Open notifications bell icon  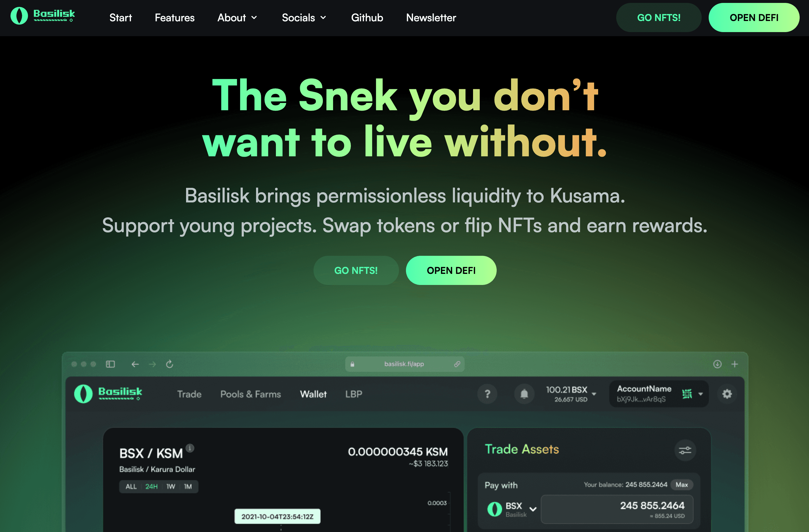click(524, 394)
